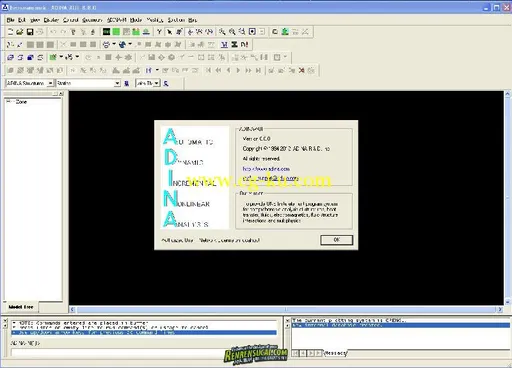
Task: Open dropdown arrow next to the green grid icon
Action: [61, 57]
